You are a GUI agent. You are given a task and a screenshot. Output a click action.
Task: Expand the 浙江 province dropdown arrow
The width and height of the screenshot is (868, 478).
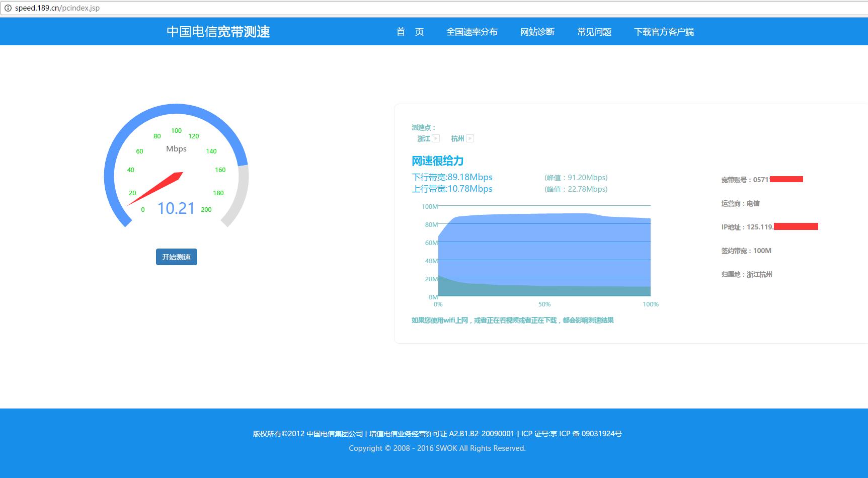[436, 138]
